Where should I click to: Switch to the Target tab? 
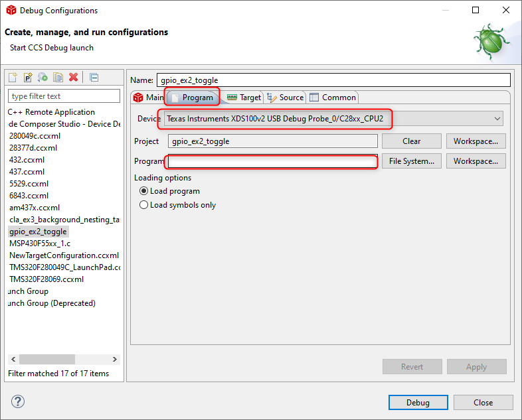point(244,98)
